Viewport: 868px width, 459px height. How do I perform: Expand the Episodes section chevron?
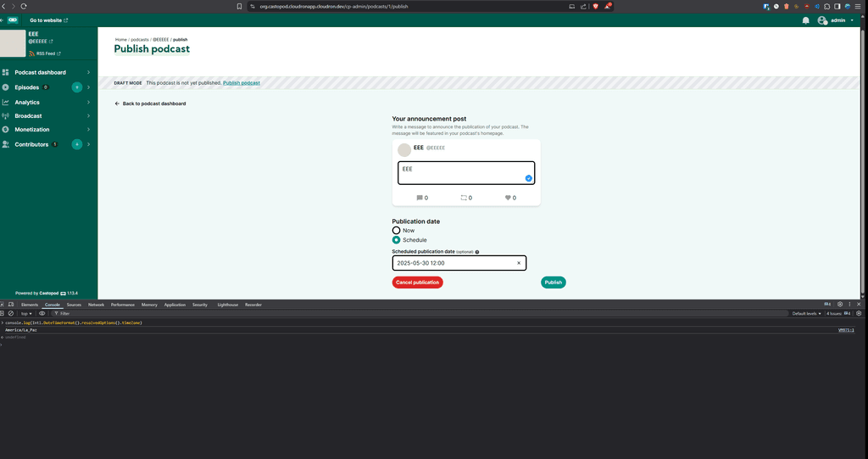pyautogui.click(x=88, y=87)
